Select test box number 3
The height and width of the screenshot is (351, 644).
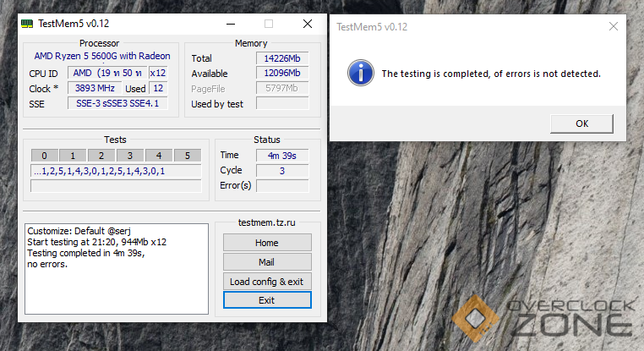[x=128, y=156]
